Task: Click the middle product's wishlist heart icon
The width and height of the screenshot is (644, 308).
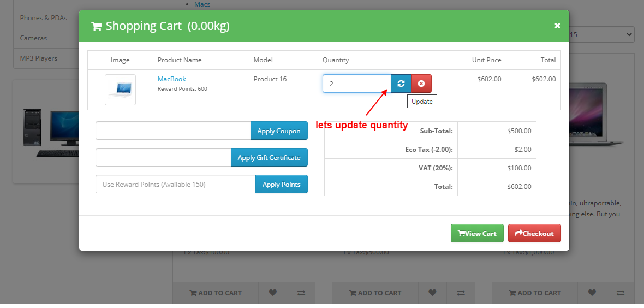Action: (432, 293)
